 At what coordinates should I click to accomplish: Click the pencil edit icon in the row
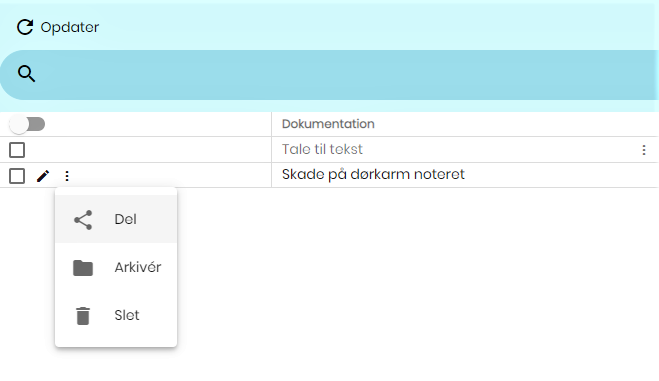[43, 176]
